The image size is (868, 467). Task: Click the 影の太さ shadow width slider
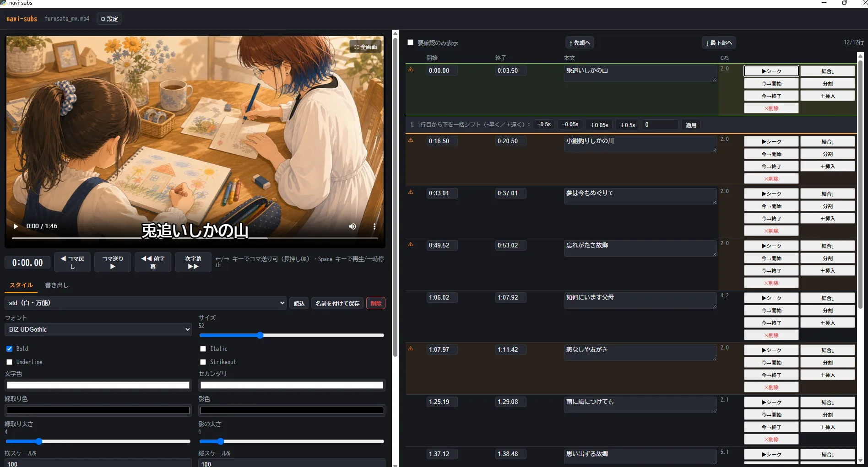tap(292, 441)
